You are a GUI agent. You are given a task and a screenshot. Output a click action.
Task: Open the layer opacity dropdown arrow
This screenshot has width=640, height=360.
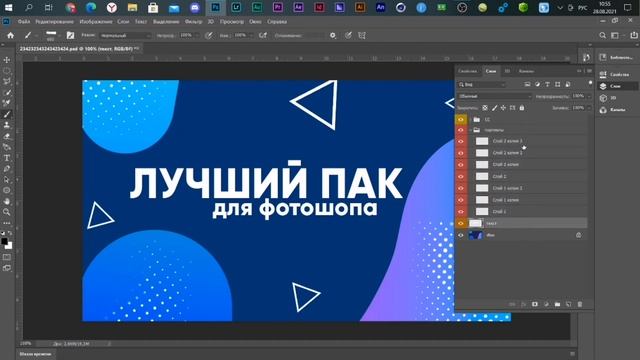click(589, 96)
